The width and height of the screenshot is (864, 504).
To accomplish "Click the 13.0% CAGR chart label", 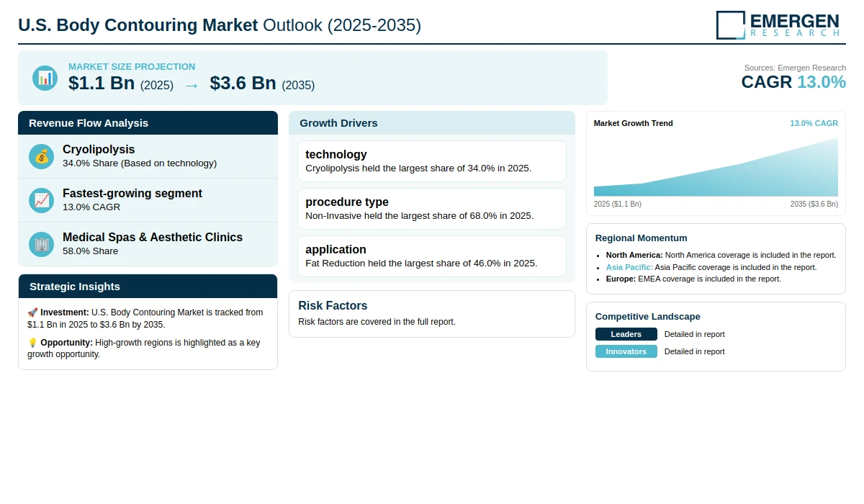I will click(814, 123).
